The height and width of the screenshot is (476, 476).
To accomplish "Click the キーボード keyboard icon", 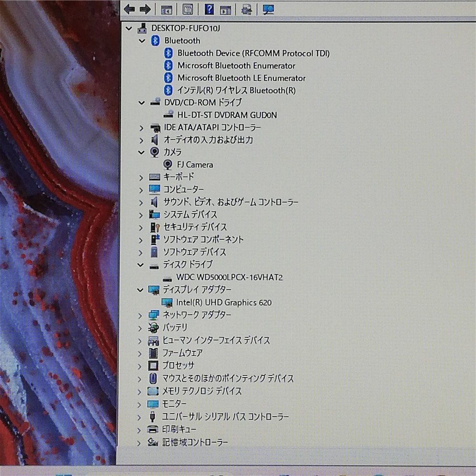I will pos(155,177).
